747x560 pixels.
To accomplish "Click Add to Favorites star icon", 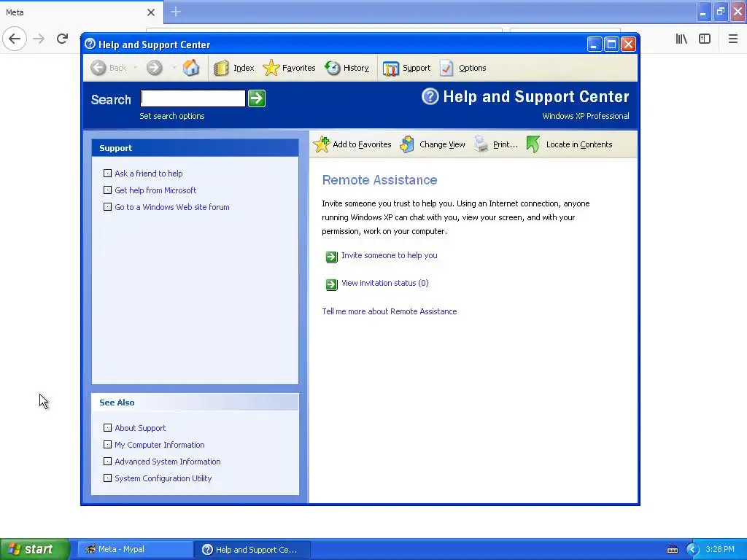I will 322,144.
